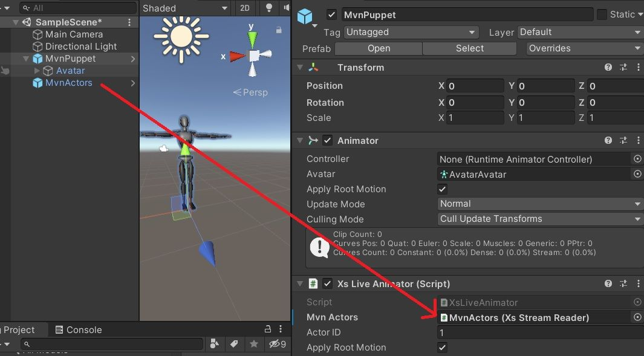Screen dimensions: 644x356
Task: Open Animator component help icon
Action: click(608, 140)
